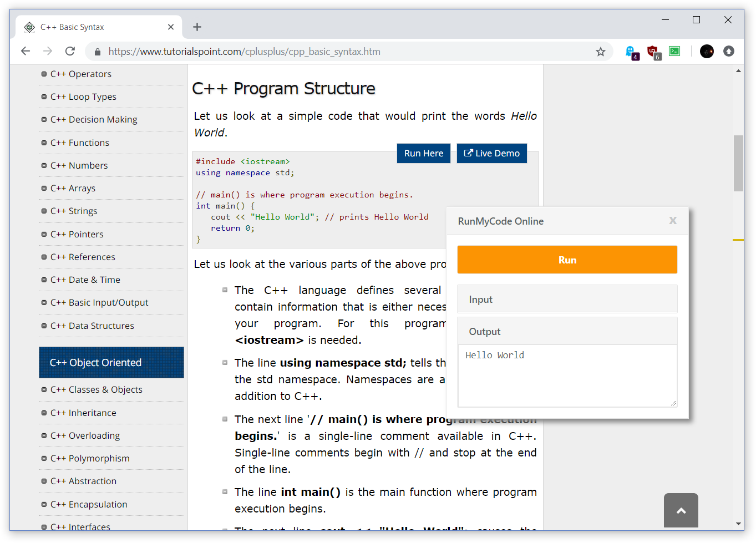Open C++ Abstraction sidebar link

[83, 481]
